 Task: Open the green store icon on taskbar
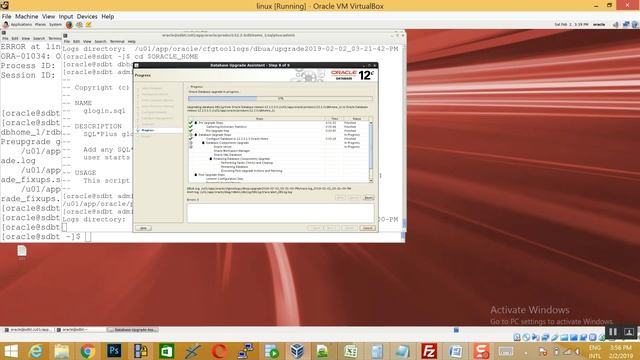(167, 351)
